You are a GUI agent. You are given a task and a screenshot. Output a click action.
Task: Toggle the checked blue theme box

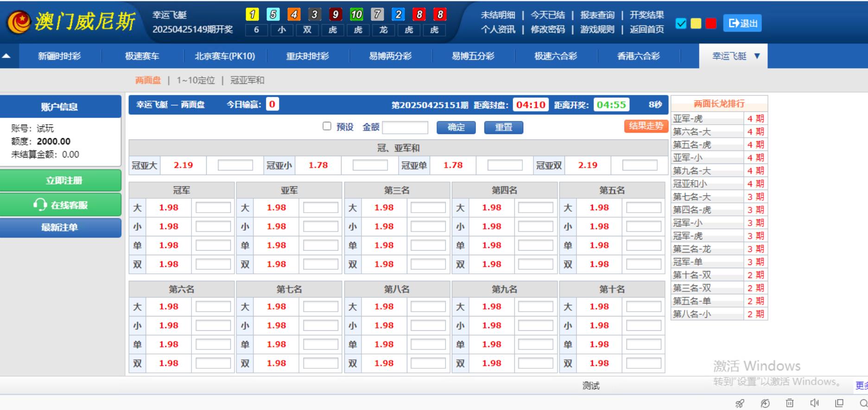coord(681,24)
